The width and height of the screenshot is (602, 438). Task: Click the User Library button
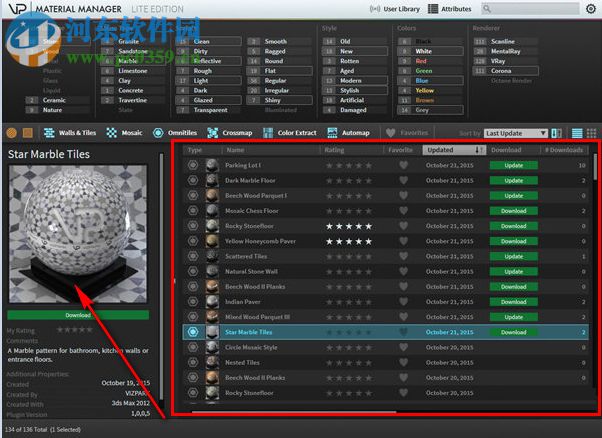click(395, 9)
